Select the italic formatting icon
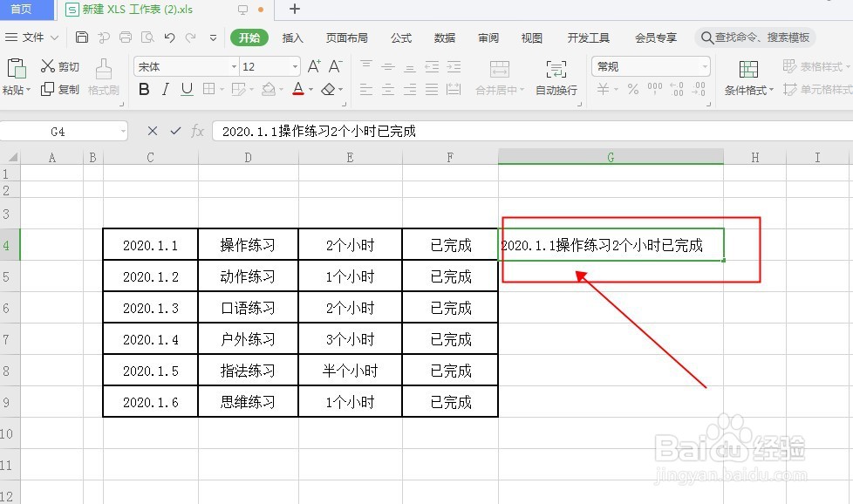The height and width of the screenshot is (504, 853). click(x=166, y=89)
